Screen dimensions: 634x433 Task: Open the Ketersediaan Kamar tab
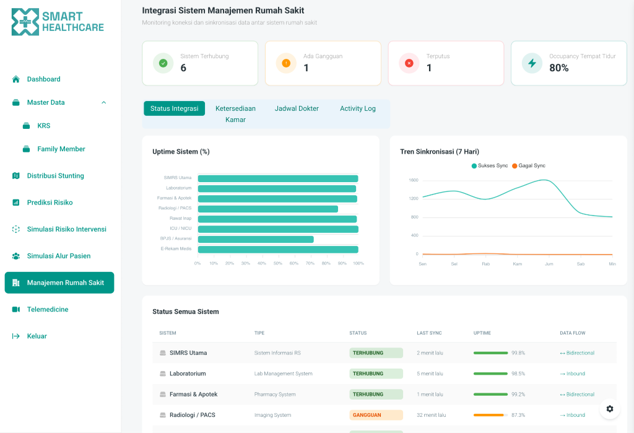coord(235,114)
